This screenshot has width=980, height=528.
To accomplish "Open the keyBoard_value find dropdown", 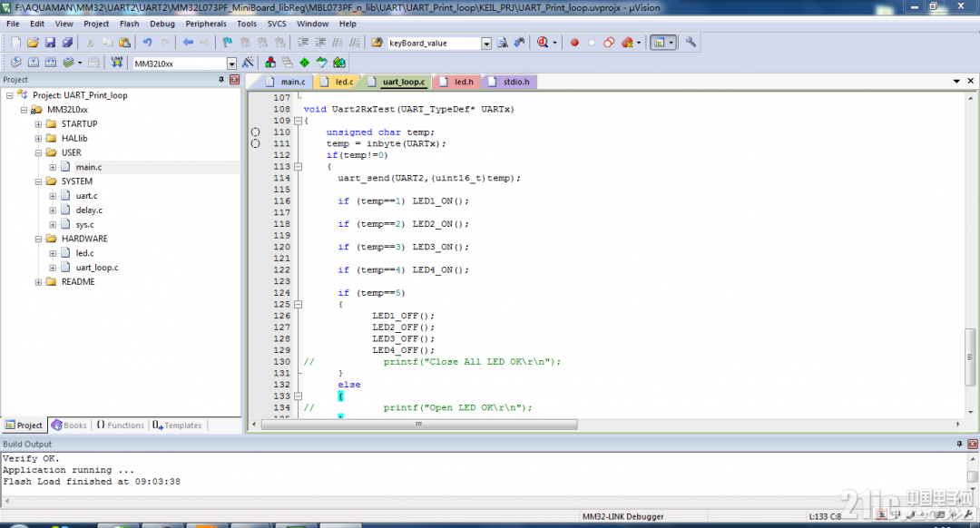I will coord(486,44).
